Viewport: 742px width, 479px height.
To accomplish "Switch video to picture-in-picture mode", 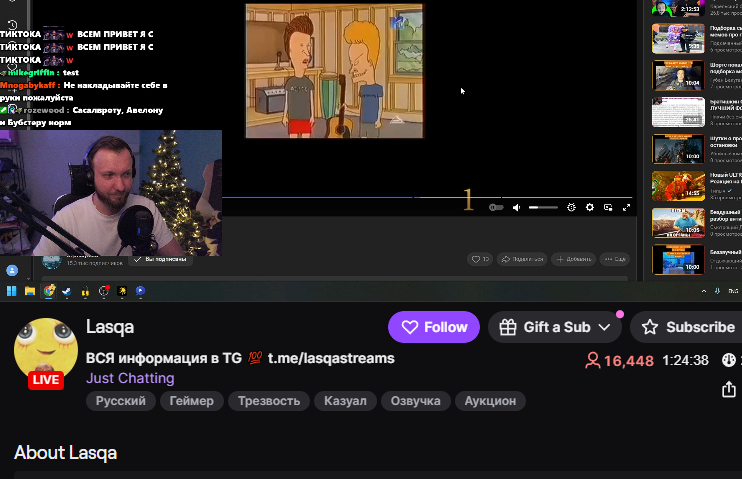I will (608, 207).
